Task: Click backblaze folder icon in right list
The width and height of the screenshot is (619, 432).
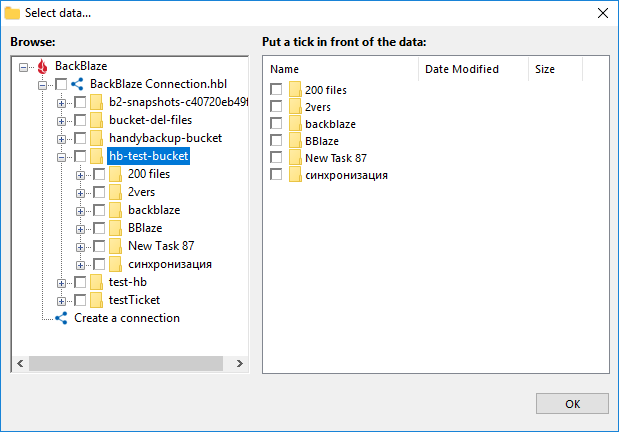Action: click(x=295, y=124)
